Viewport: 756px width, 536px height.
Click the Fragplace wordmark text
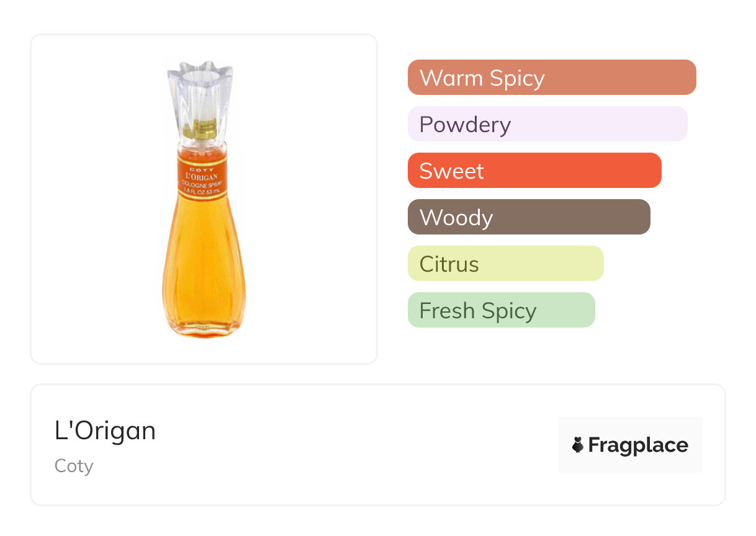coord(638,445)
